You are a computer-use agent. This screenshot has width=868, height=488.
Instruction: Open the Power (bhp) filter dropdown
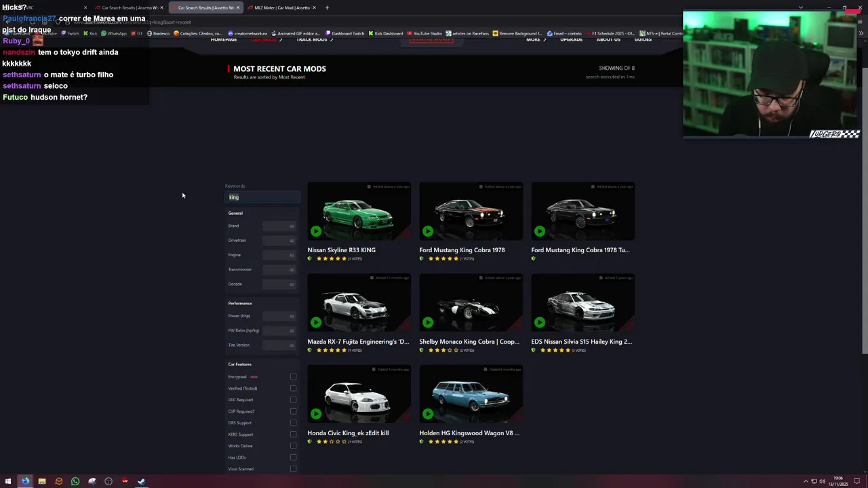pos(279,316)
